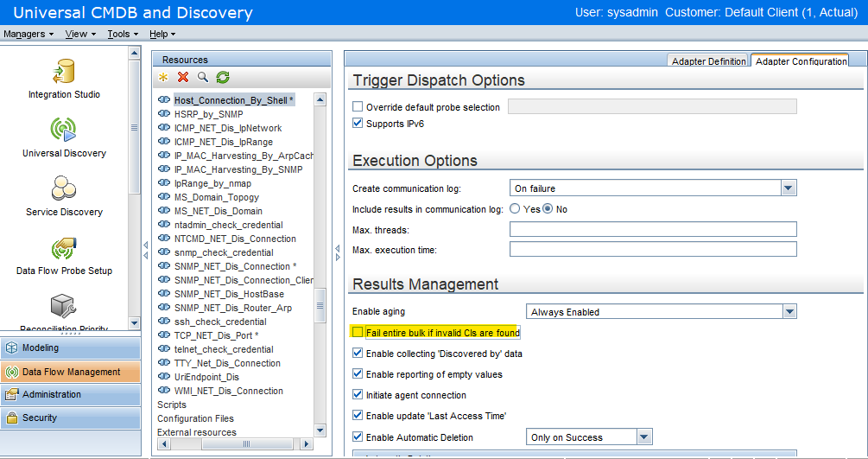Uncheck Enable Automatic Deletion
Screen dimensions: 868x459
358,437
